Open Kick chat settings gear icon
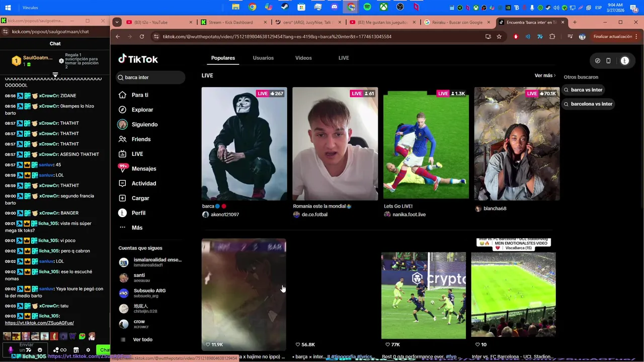Viewport: 644px width, 362px height. [88, 350]
